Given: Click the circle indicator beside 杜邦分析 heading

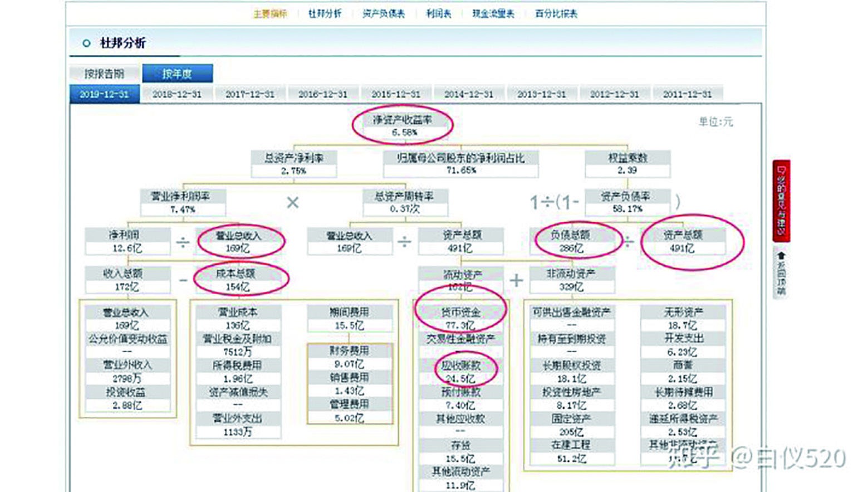Looking at the screenshot, I should click(x=87, y=42).
